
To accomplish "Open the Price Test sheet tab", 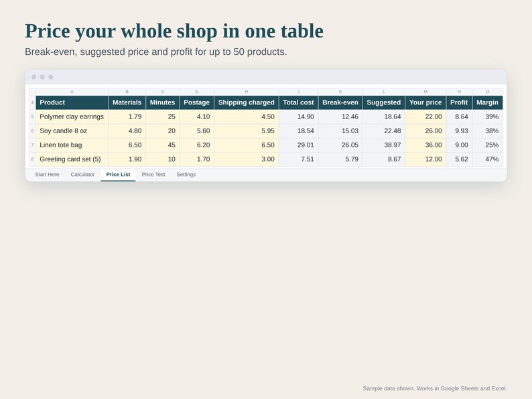I will coord(153,175).
